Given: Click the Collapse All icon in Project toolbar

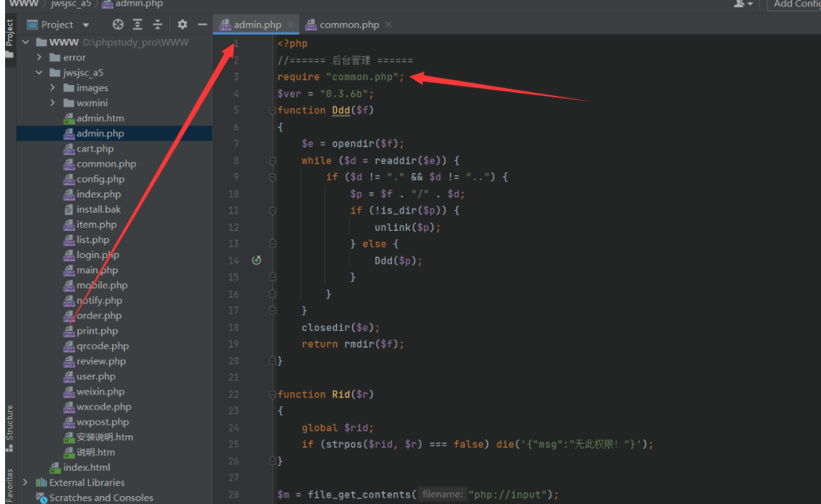Looking at the screenshot, I should pos(157,24).
